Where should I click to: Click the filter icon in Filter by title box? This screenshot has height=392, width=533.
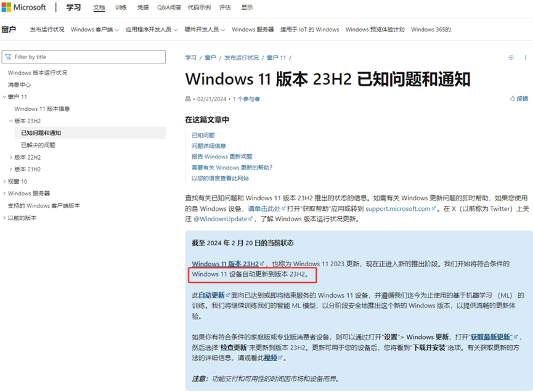pos(8,57)
